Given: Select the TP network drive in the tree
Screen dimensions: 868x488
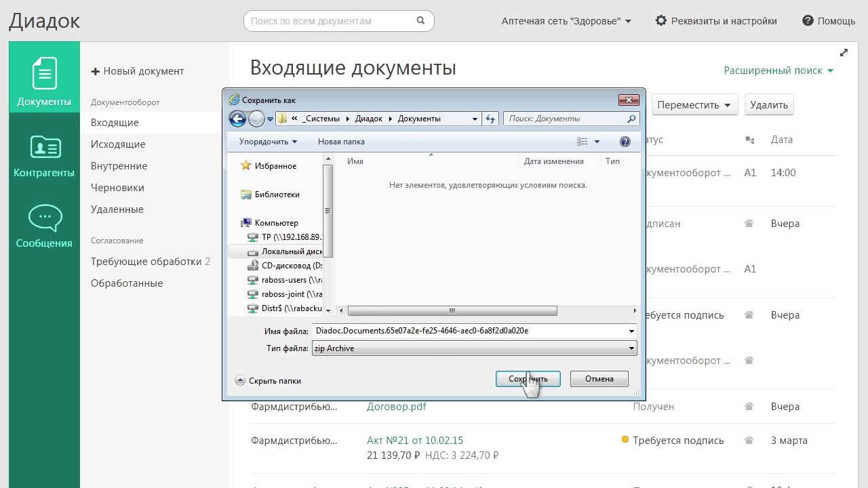Looking at the screenshot, I should click(285, 237).
